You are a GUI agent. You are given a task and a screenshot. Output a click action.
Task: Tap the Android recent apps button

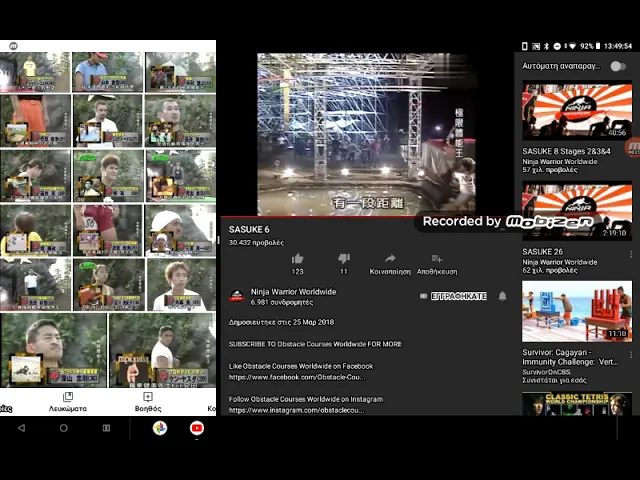pyautogui.click(x=106, y=428)
